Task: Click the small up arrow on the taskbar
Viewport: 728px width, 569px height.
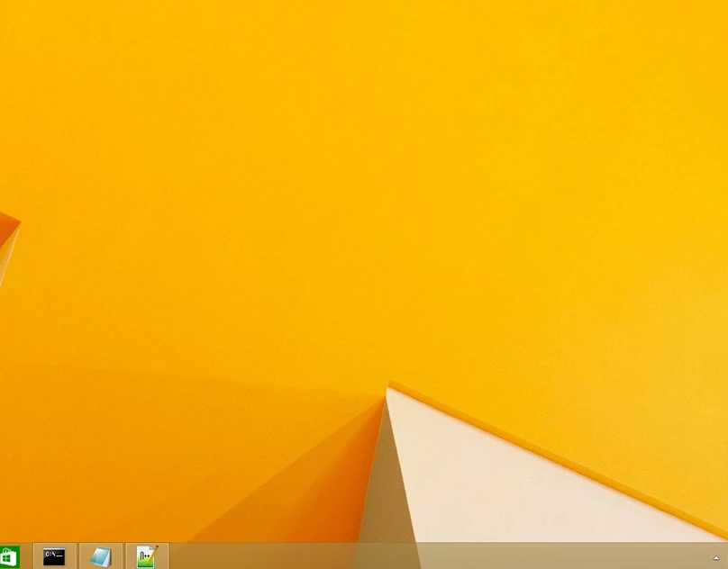Action: (x=716, y=558)
